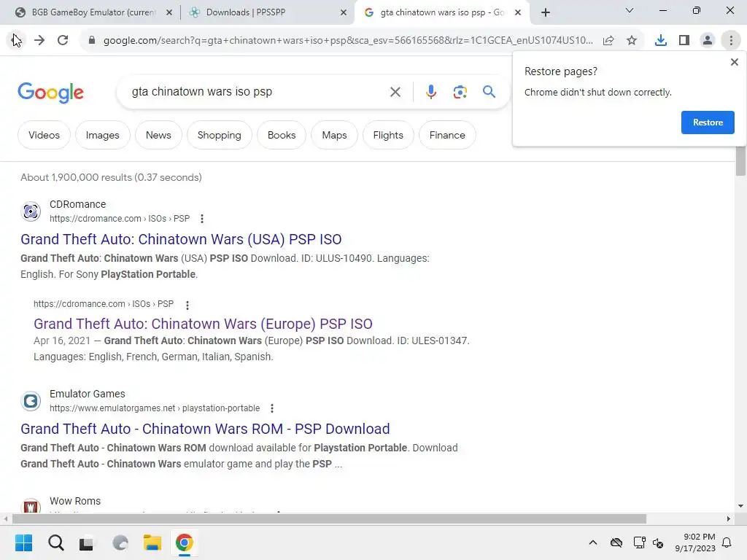Click the vertical scrollbar thumb

(740, 161)
